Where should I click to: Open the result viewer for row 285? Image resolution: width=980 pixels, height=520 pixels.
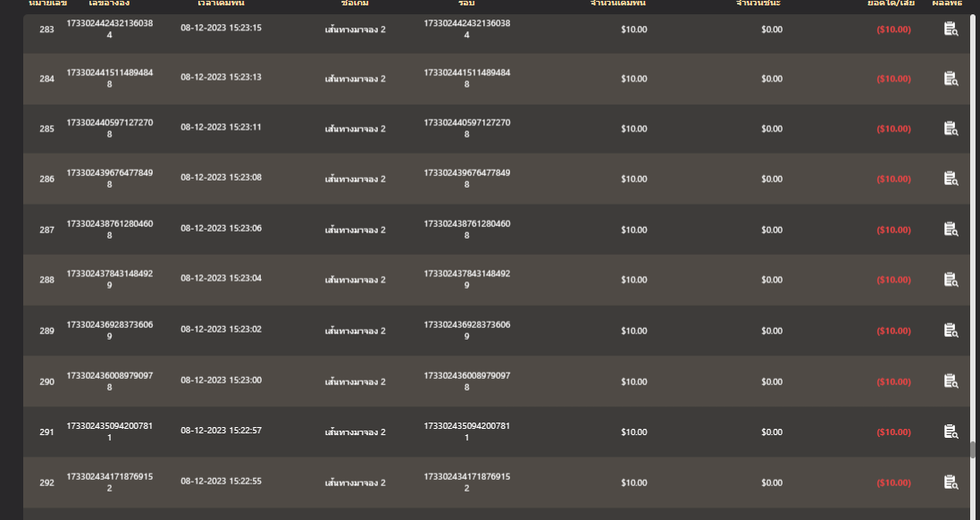pos(951,129)
